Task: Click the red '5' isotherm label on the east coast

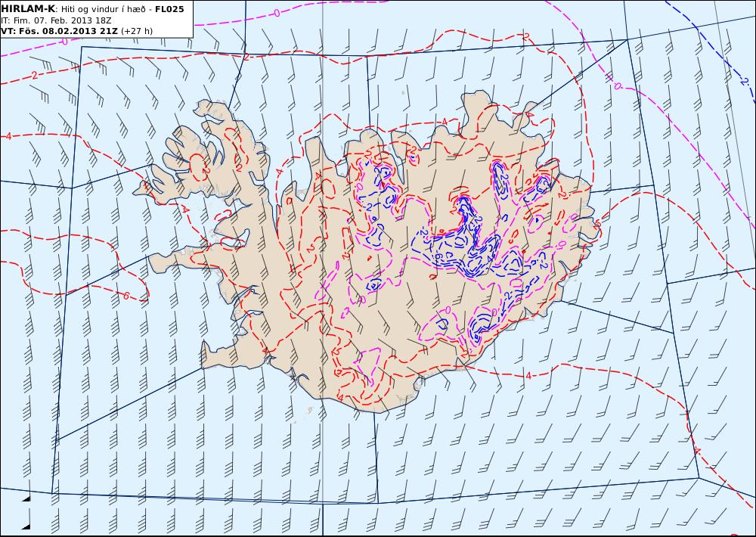Action: point(596,224)
